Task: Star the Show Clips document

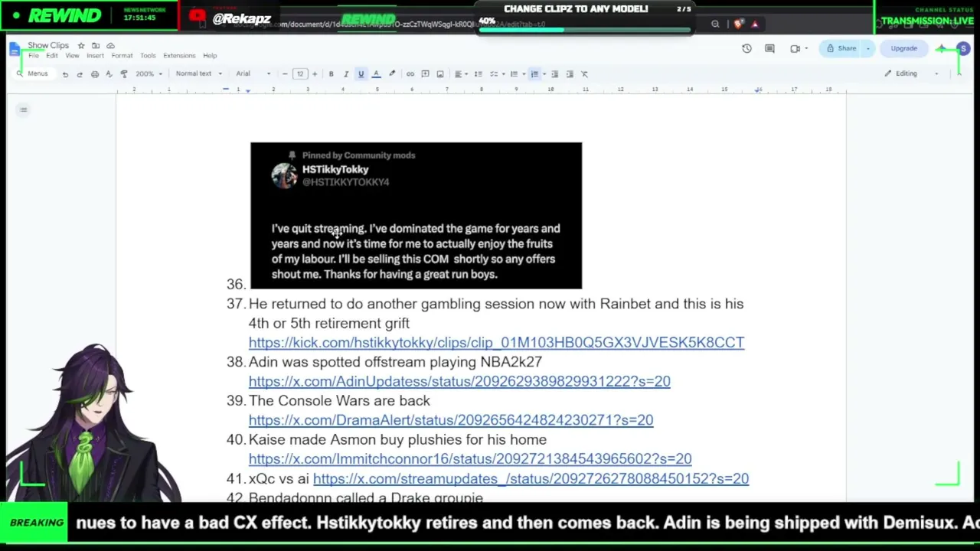Action: pyautogui.click(x=81, y=46)
